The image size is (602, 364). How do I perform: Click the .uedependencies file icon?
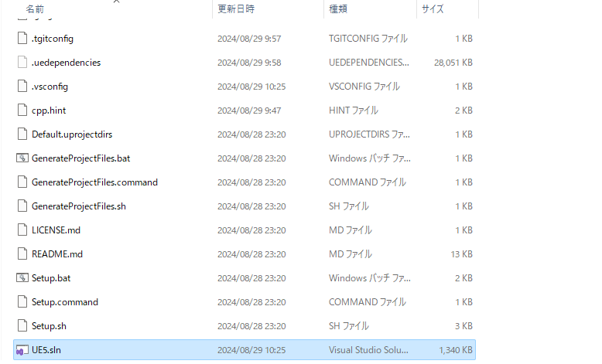pyautogui.click(x=22, y=62)
